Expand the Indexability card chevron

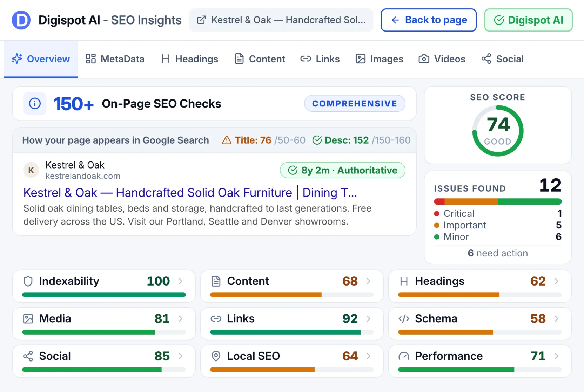[x=181, y=281]
